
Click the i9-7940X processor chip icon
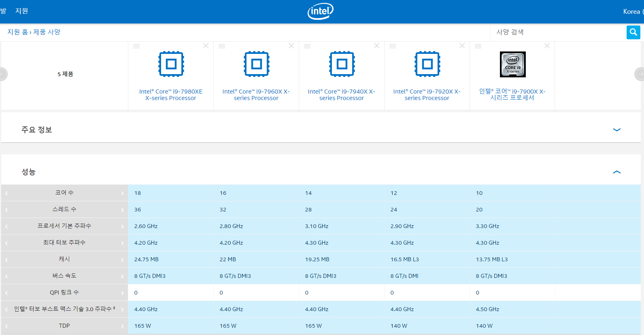[x=342, y=64]
